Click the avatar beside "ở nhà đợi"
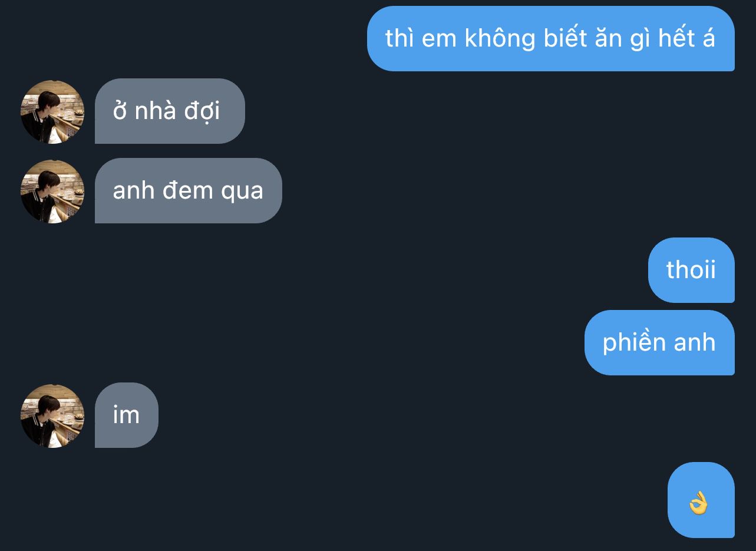Screen dimensions: 756x551 click(x=52, y=112)
